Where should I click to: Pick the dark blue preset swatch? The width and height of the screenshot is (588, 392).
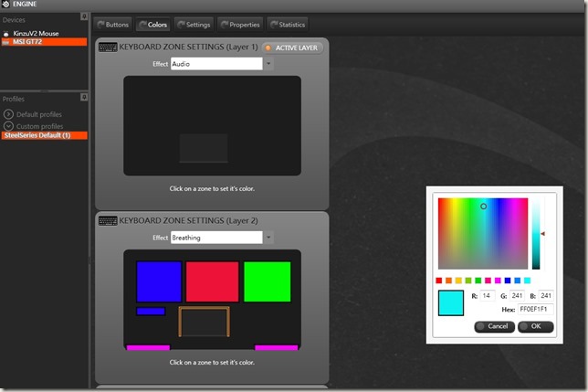[508, 281]
